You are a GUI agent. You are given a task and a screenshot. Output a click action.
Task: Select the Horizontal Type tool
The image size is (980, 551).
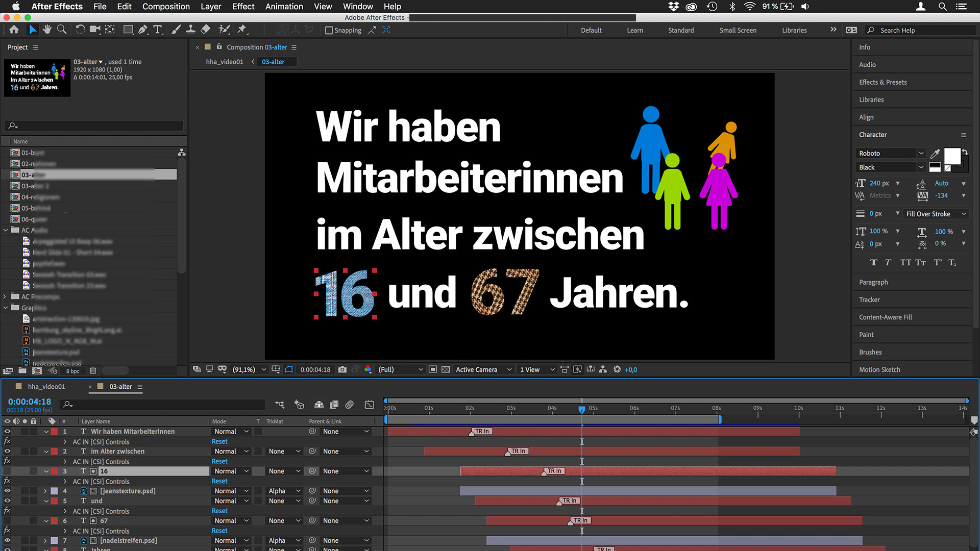pos(158,30)
